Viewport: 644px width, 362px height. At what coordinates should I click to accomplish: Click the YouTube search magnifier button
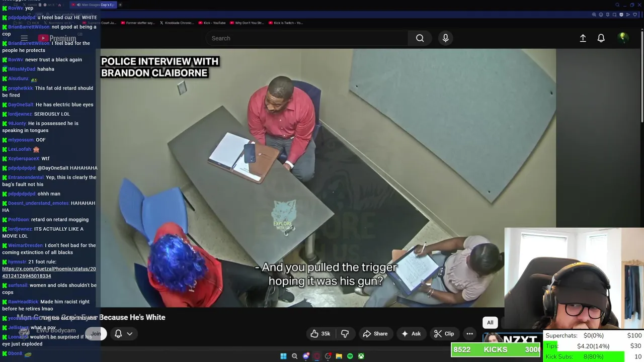[x=420, y=38]
